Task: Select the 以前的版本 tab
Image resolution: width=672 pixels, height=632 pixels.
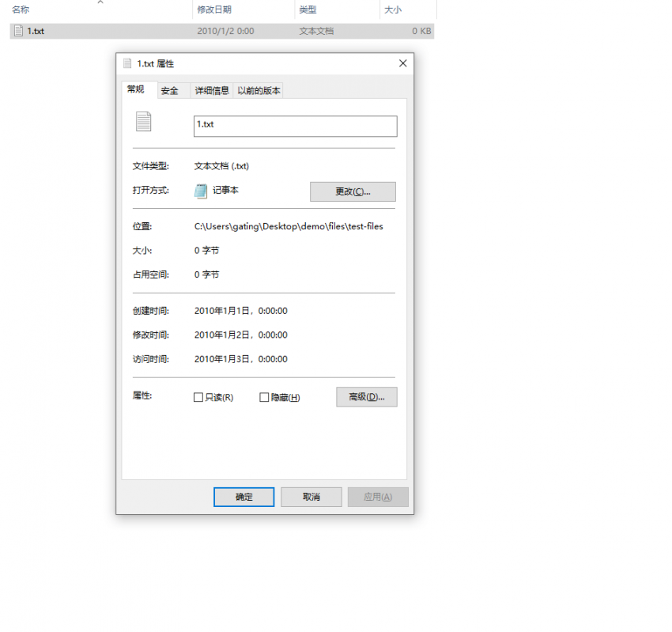Action: pyautogui.click(x=259, y=91)
